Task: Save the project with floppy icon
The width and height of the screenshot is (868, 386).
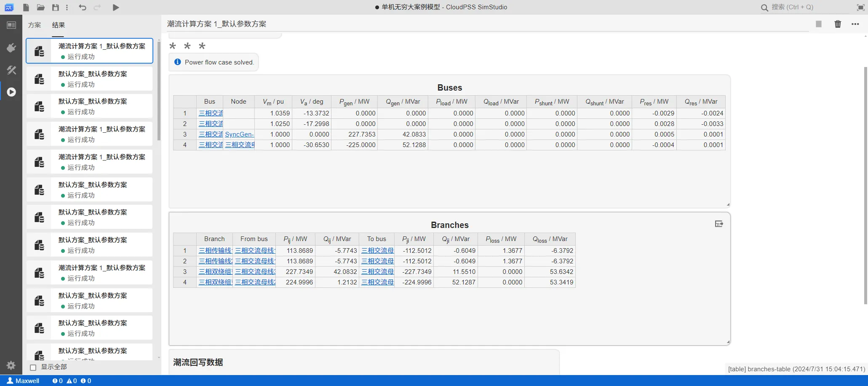Action: 55,7
